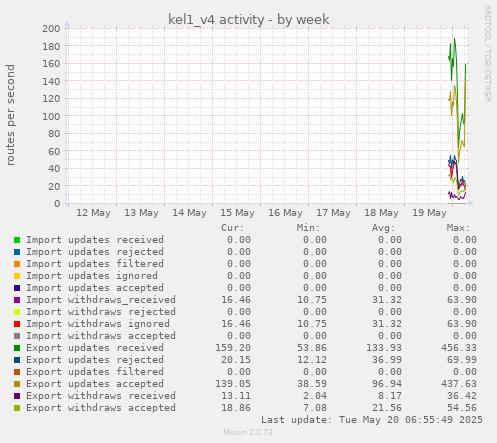Click the Import updates ignored yellow swatch

[17, 276]
